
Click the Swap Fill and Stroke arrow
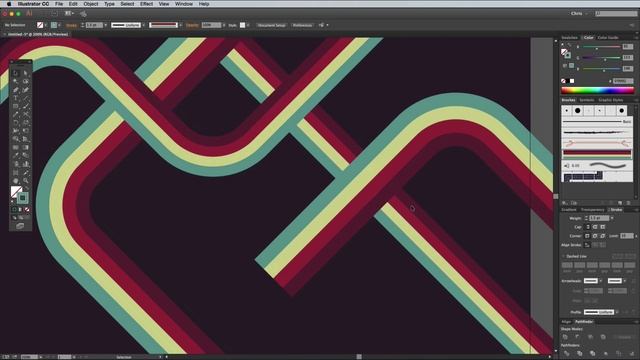click(x=27, y=188)
